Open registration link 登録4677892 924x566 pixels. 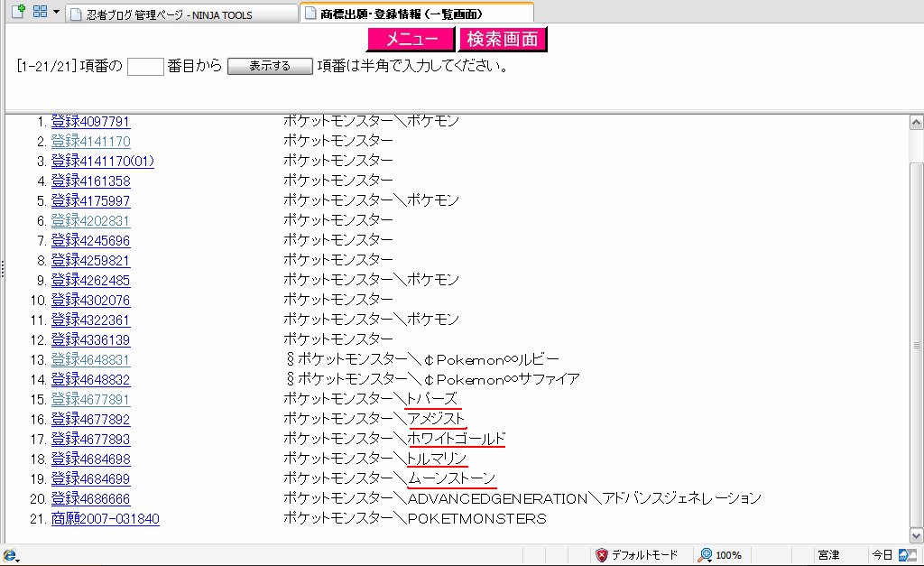pyautogui.click(x=90, y=419)
